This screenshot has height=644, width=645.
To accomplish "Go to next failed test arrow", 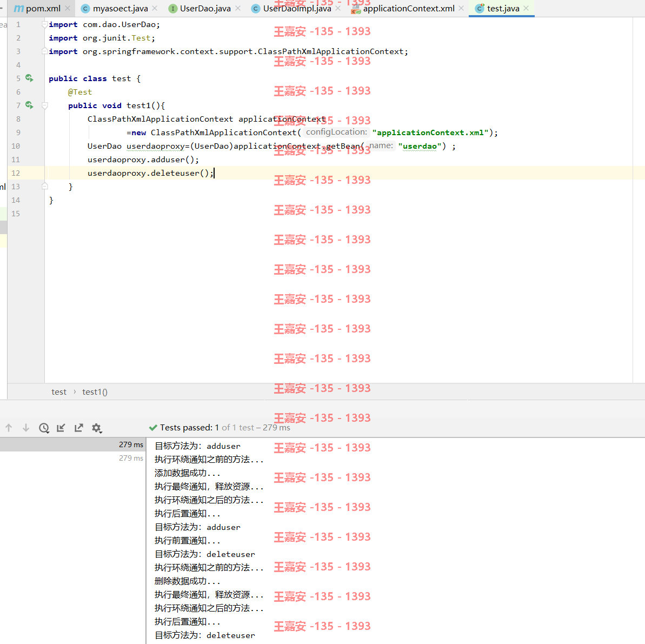I will tap(26, 428).
